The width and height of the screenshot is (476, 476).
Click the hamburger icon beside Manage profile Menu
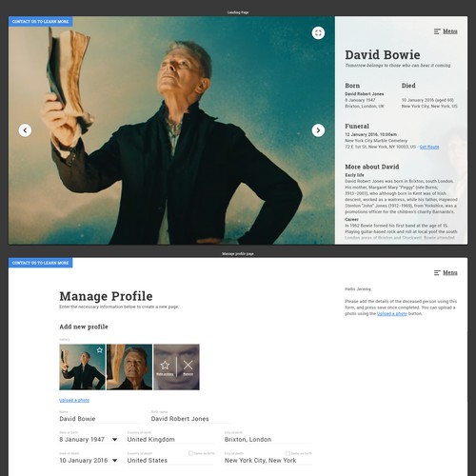click(437, 273)
